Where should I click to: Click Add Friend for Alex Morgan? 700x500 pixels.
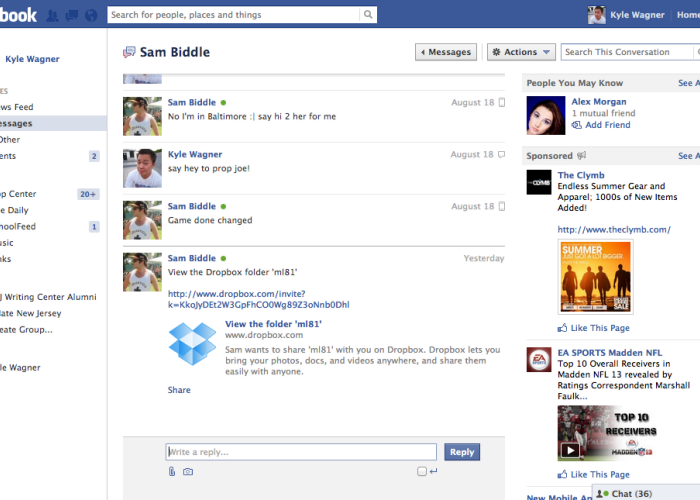click(x=608, y=125)
